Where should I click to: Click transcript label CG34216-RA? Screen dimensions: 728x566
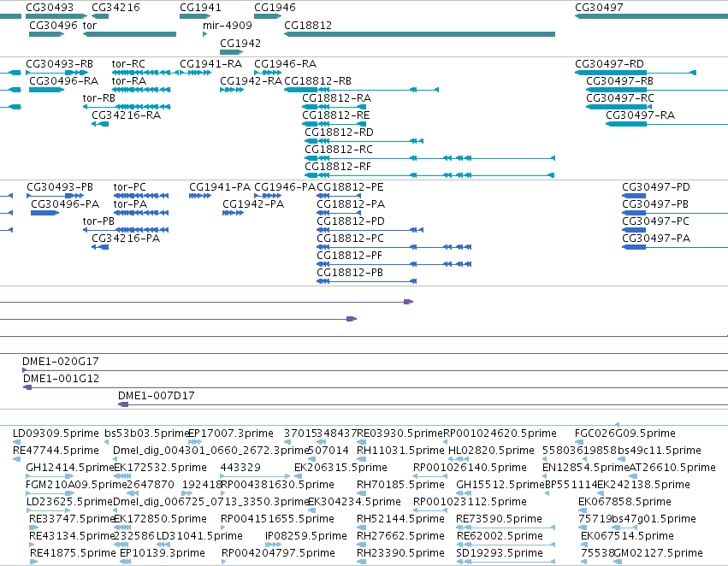tap(127, 115)
